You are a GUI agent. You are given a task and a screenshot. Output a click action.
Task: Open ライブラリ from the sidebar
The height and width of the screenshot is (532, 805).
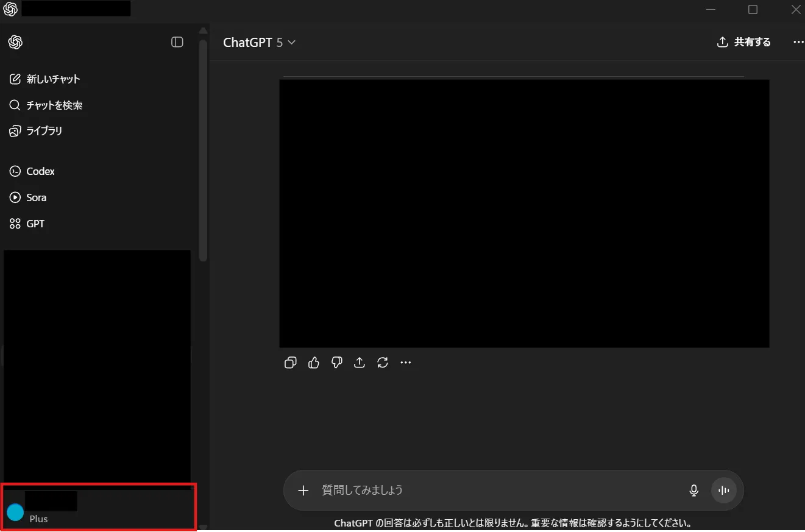44,131
